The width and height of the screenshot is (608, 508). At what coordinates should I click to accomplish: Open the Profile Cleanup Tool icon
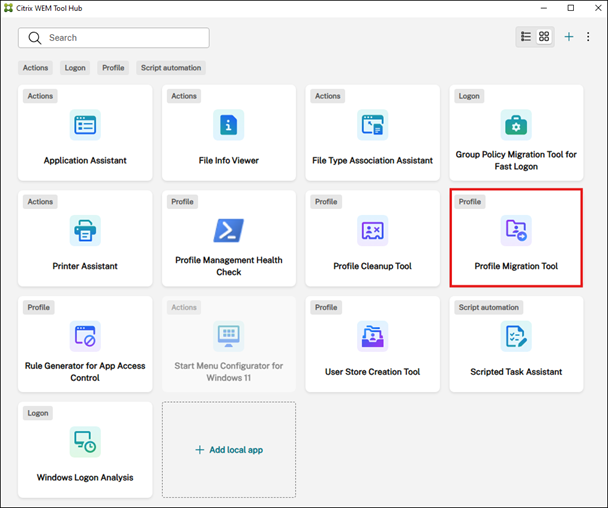(x=372, y=231)
